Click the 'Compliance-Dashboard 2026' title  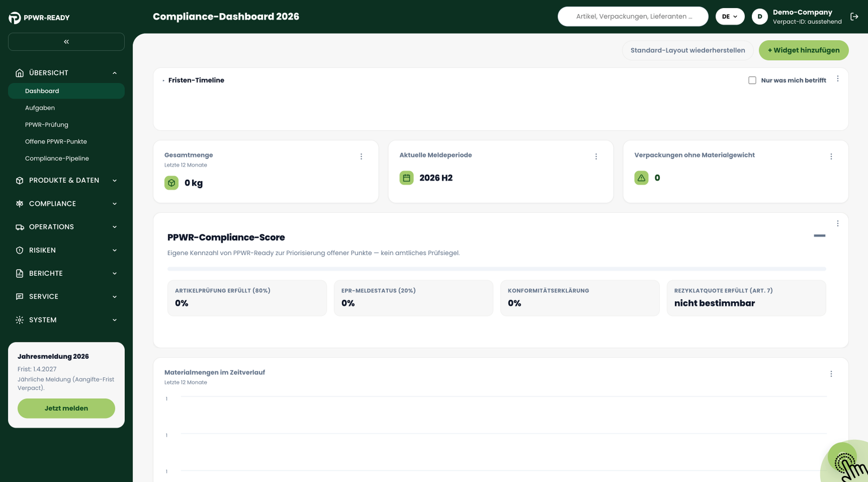(226, 17)
